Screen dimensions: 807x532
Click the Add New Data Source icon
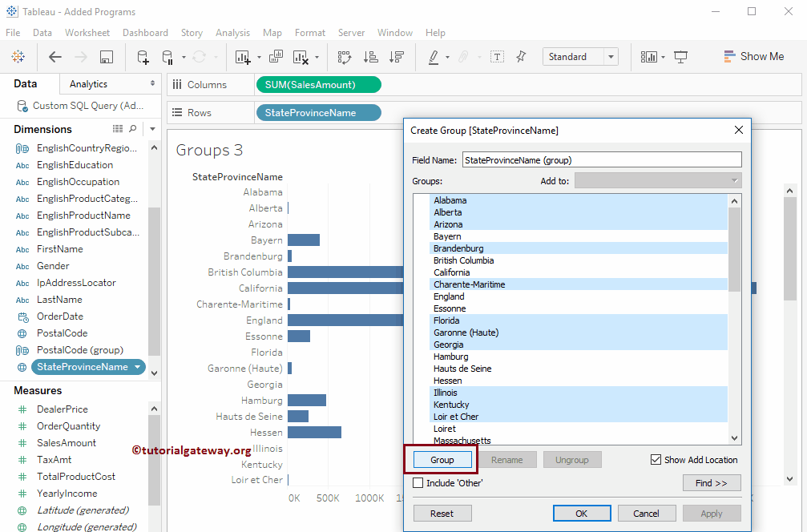coord(143,57)
